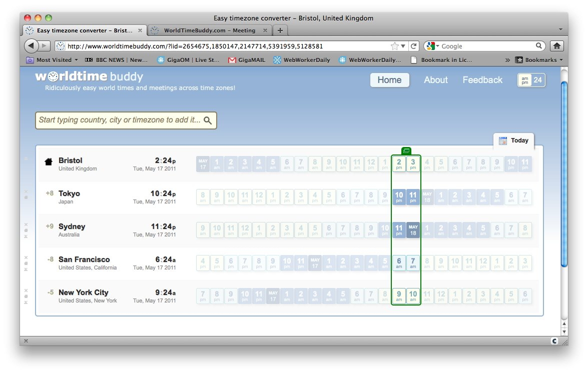Click the 9 am cell in New York City row

click(x=399, y=296)
